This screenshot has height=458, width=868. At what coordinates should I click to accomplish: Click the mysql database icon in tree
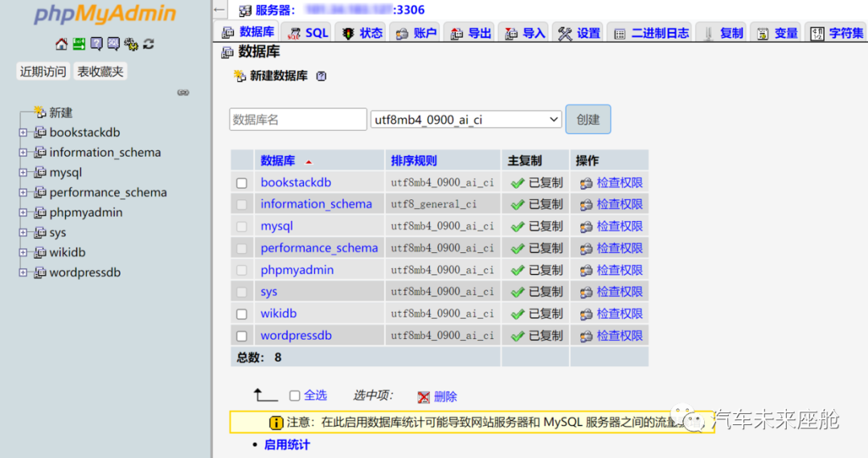tap(40, 172)
